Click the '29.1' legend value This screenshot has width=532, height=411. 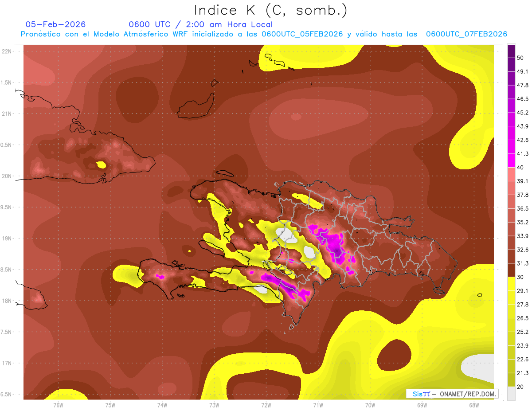523,291
